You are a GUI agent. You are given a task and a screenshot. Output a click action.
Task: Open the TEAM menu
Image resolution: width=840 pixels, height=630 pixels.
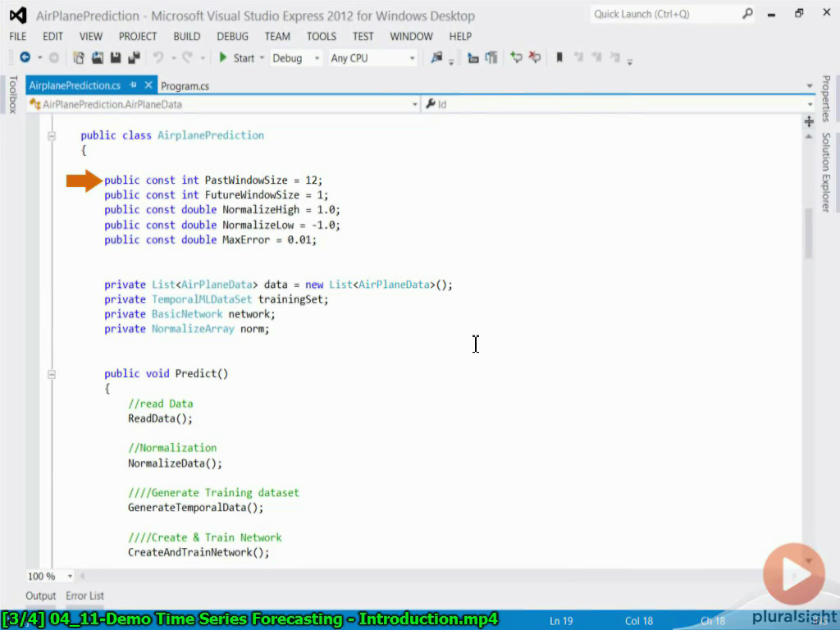[x=277, y=36]
